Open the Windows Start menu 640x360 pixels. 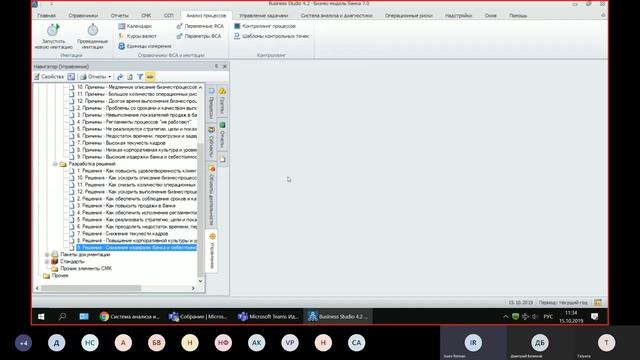pyautogui.click(x=41, y=316)
